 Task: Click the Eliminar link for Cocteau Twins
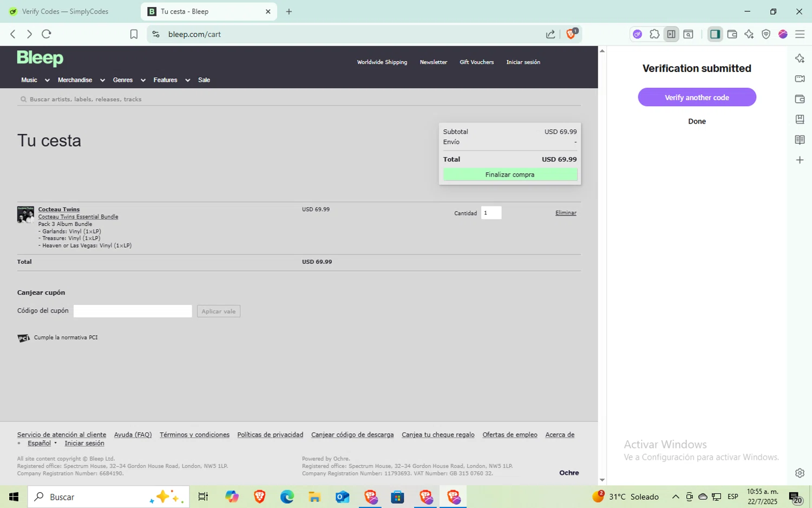point(566,213)
